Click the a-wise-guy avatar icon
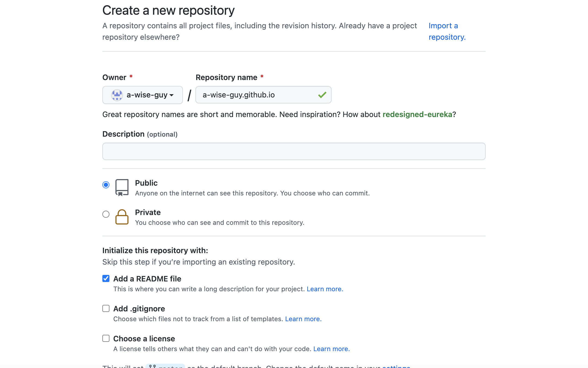 click(117, 95)
